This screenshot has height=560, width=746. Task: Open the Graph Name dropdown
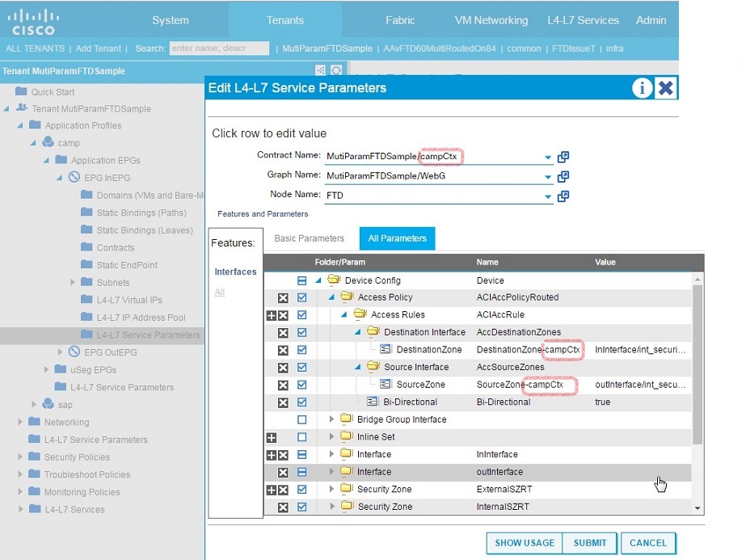click(548, 177)
